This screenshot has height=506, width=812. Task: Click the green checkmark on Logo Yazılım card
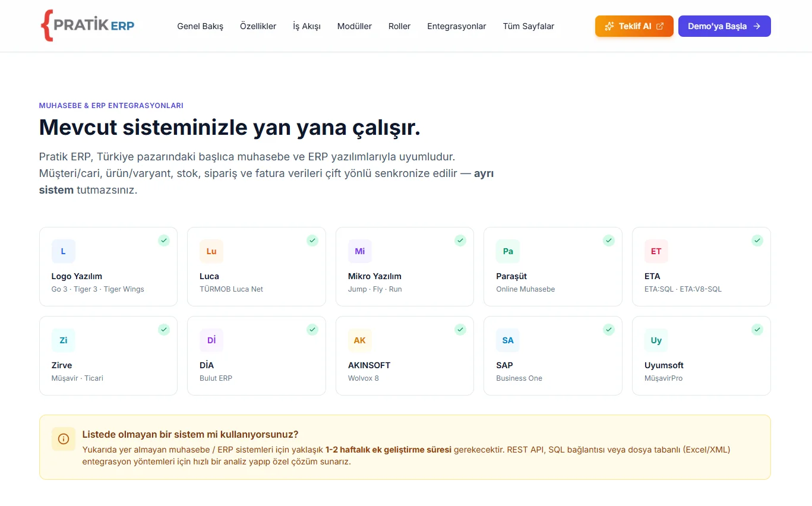(x=164, y=241)
